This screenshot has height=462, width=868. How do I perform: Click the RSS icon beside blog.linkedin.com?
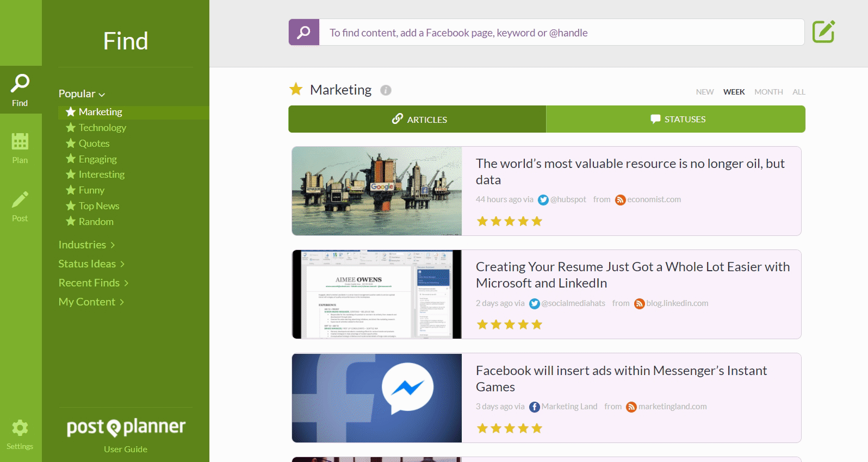tap(640, 304)
